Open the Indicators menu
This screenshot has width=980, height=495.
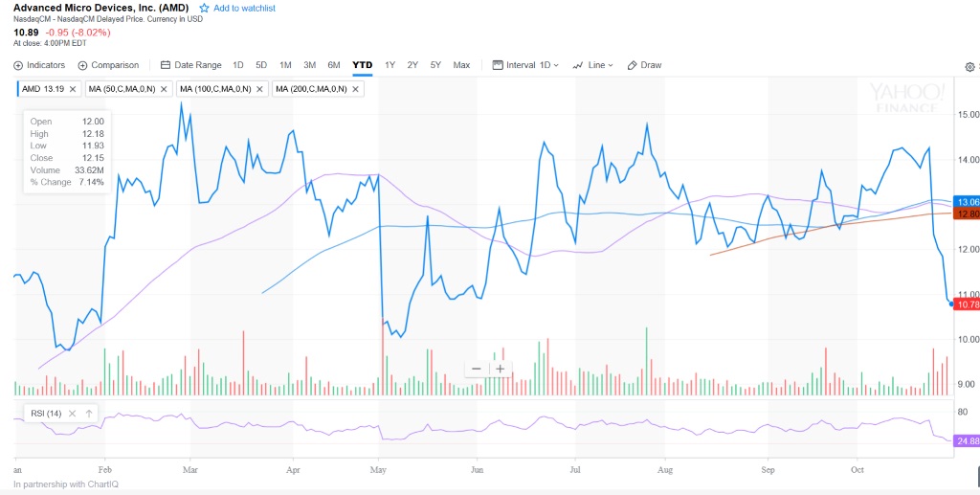coord(38,65)
